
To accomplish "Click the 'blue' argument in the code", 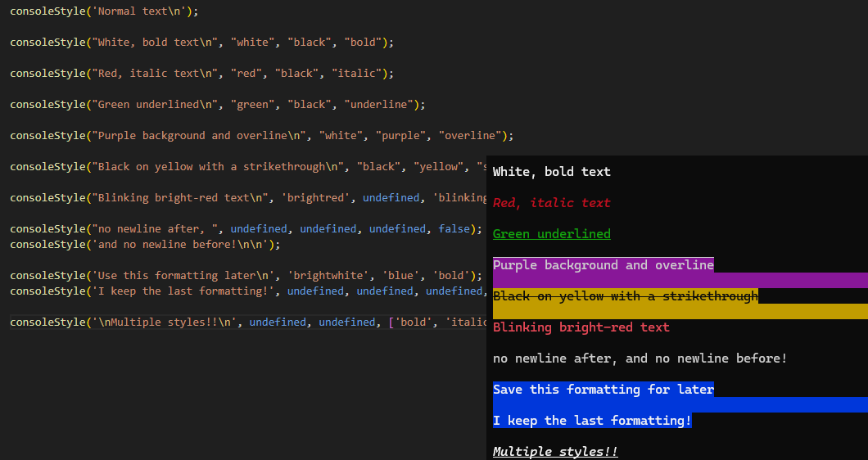I will tap(400, 276).
